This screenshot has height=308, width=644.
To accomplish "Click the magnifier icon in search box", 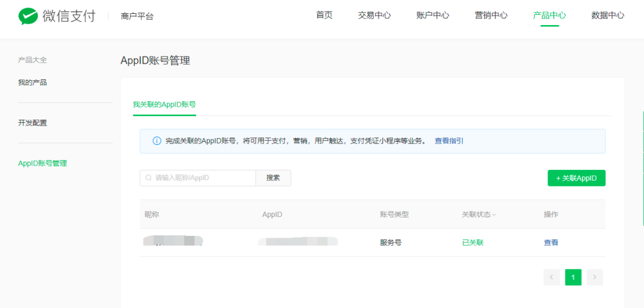I will pos(148,178).
